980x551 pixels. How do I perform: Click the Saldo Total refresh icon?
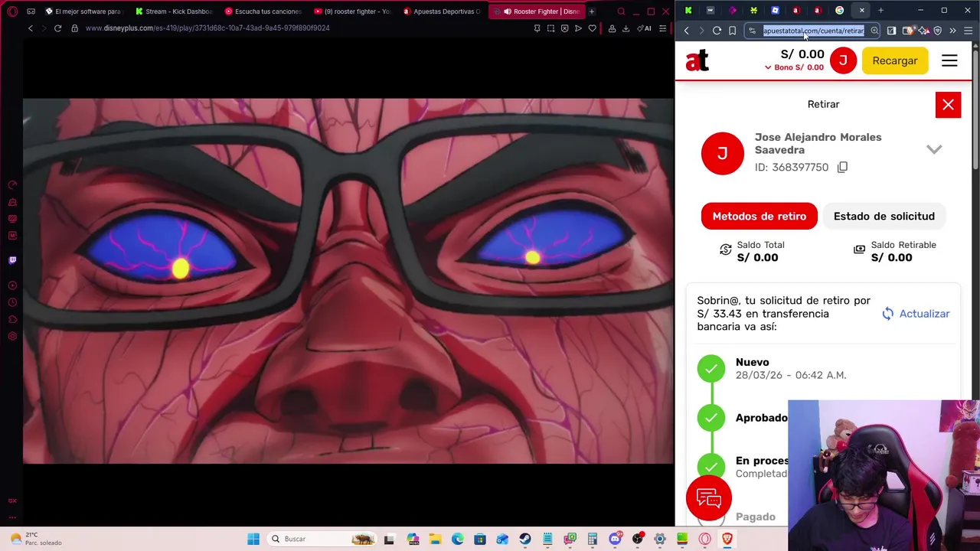pos(726,249)
